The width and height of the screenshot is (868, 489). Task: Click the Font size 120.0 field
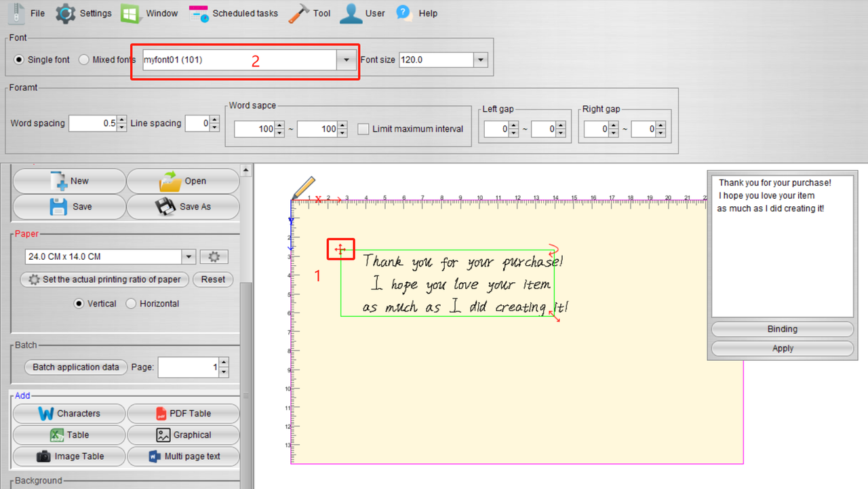click(436, 60)
